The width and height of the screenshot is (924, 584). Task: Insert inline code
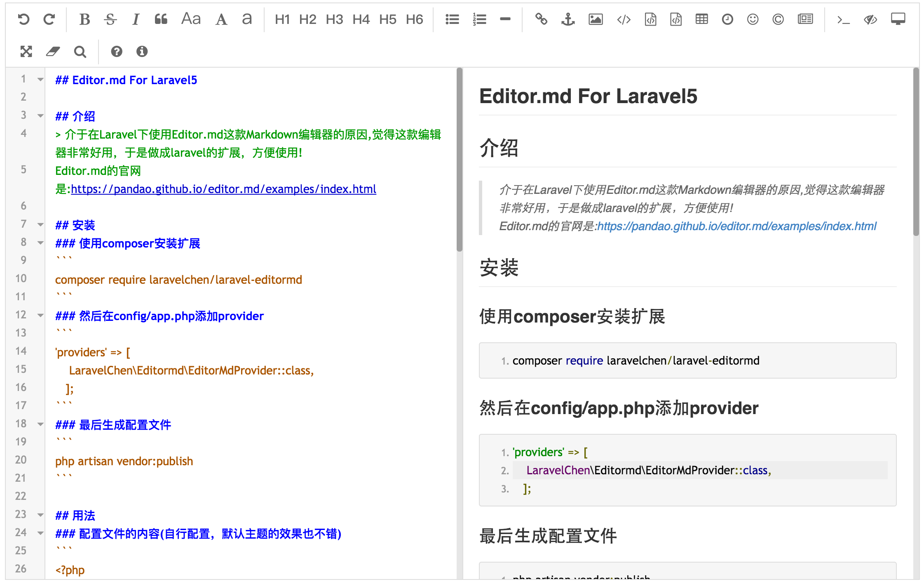pyautogui.click(x=624, y=19)
